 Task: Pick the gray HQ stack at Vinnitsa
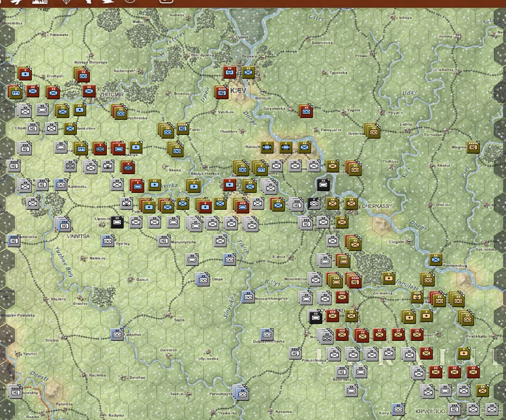coord(64,225)
